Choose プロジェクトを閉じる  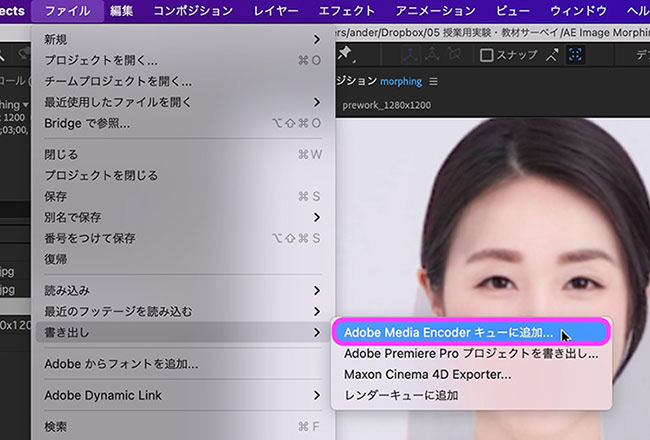(x=183, y=175)
